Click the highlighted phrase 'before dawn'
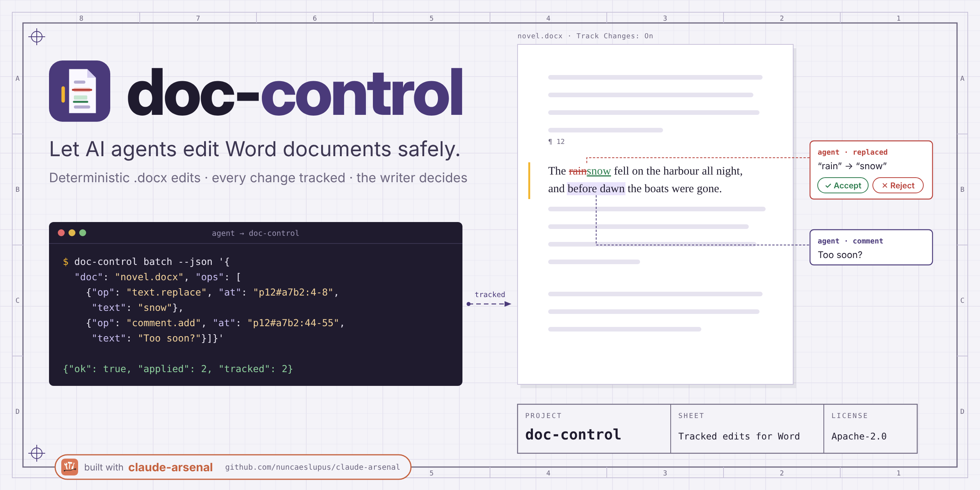The height and width of the screenshot is (490, 980). (x=596, y=188)
